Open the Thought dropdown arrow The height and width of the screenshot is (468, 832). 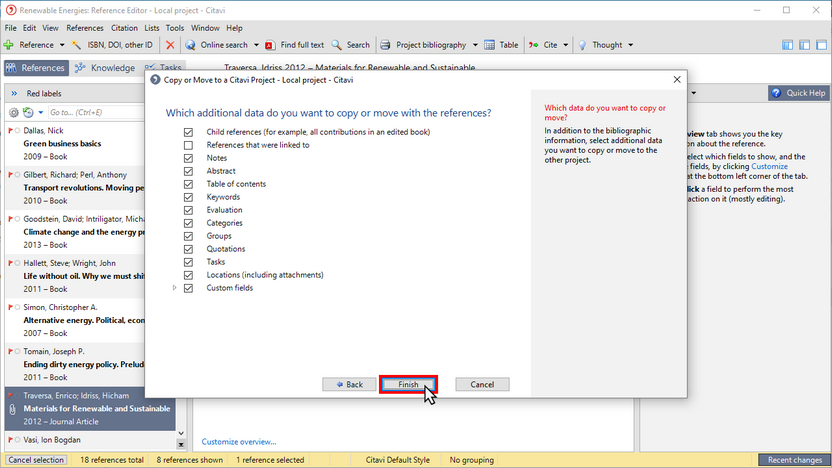[x=630, y=45]
